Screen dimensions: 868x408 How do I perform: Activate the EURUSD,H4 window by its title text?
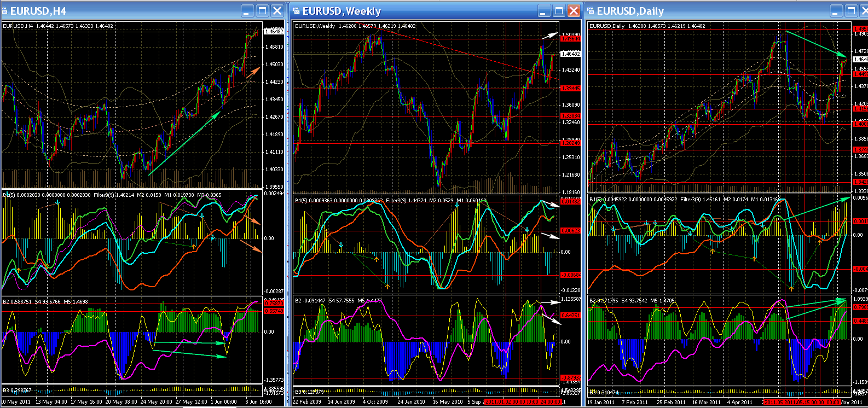38,11
